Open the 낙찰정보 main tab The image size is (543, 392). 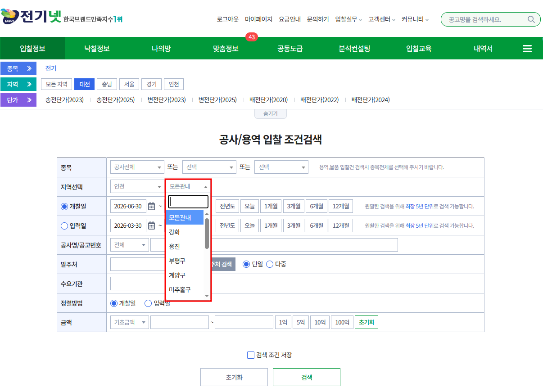pyautogui.click(x=97, y=49)
